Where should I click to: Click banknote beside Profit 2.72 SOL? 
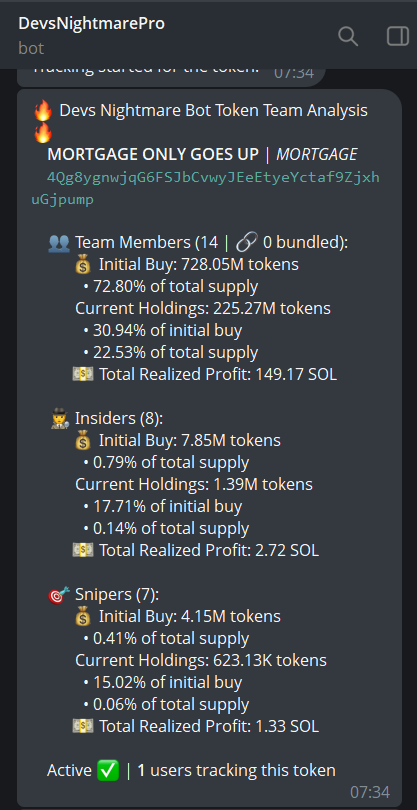83,550
